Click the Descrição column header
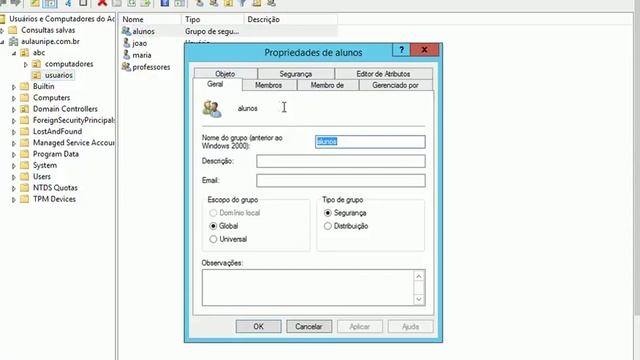This screenshot has height=360, width=640. pos(290,19)
